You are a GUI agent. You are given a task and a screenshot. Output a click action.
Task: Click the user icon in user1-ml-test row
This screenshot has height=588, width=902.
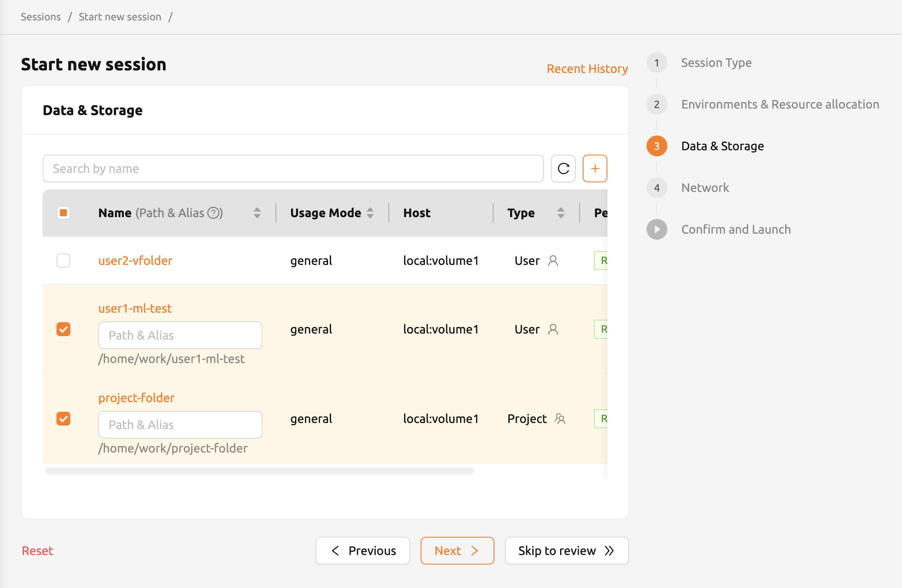click(553, 329)
